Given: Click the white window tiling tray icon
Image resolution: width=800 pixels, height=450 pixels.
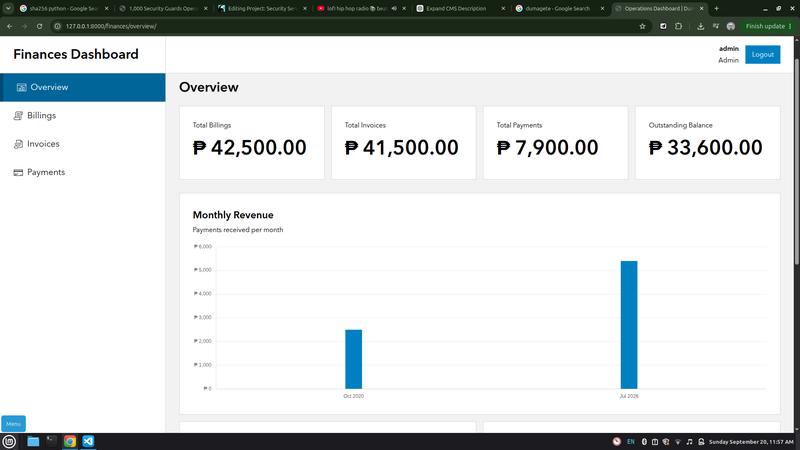Looking at the screenshot, I should 655,441.
